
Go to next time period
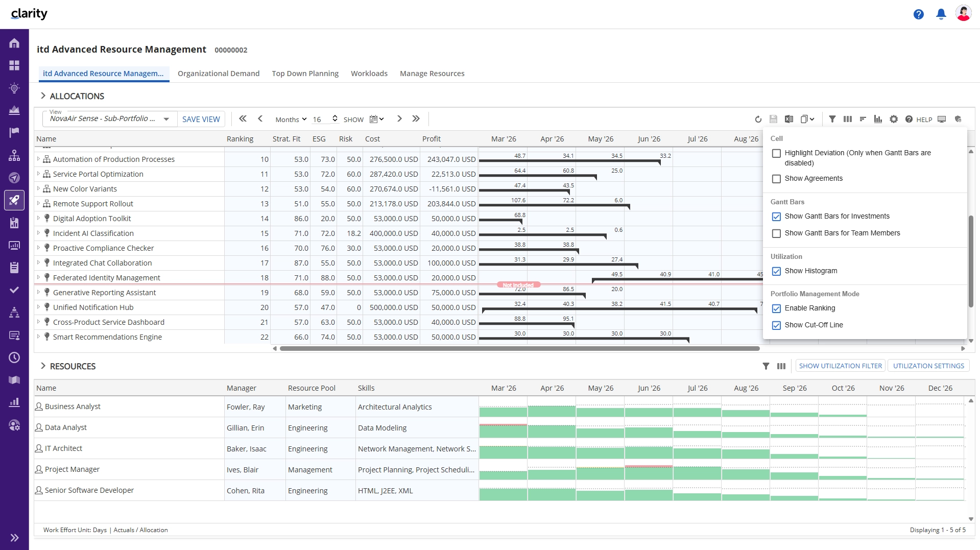[399, 118]
